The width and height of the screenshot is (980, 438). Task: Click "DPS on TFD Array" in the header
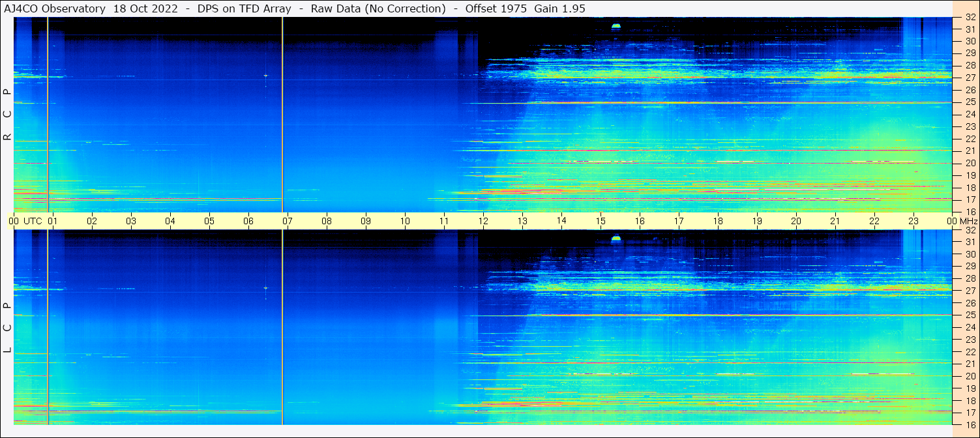click(x=244, y=8)
